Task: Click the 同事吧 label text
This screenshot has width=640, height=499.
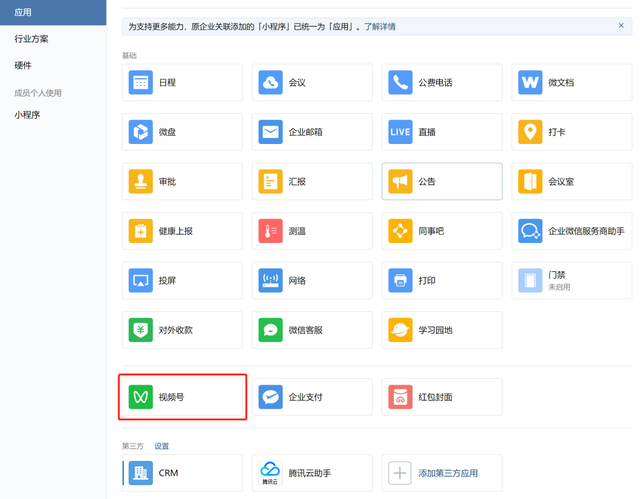Action: coord(431,231)
